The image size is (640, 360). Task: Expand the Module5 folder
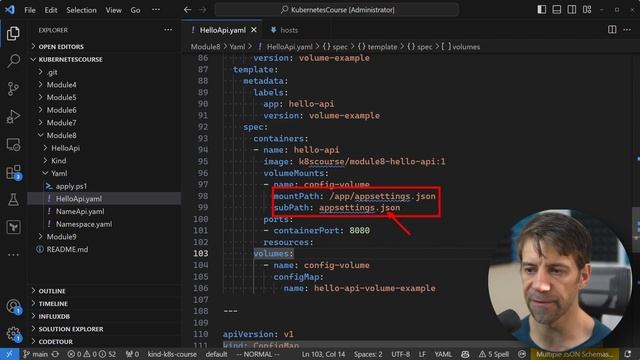point(104,97)
